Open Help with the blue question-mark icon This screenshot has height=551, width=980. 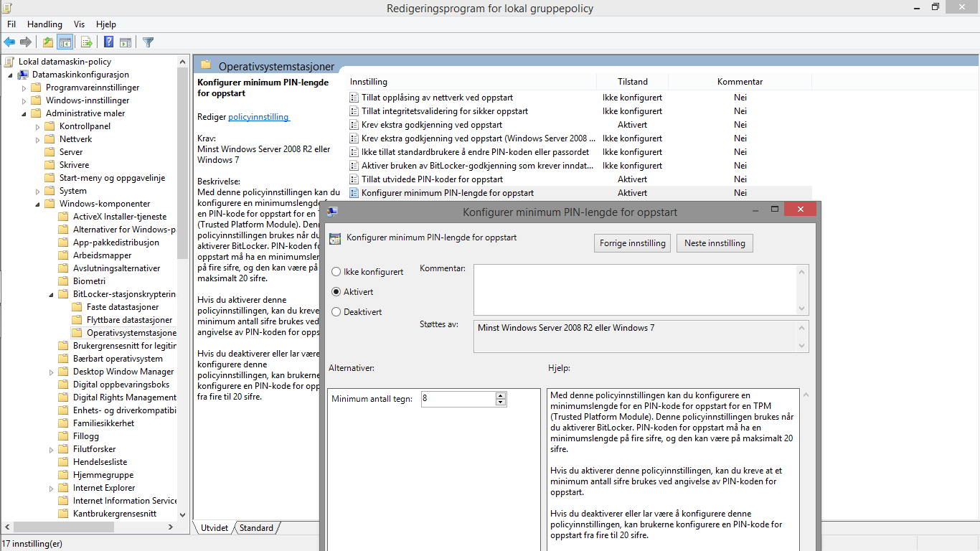pos(108,42)
